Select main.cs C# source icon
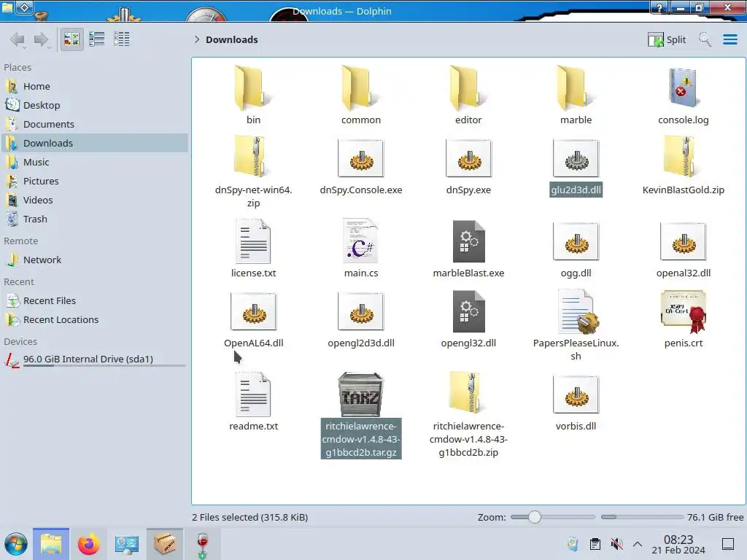 (x=361, y=241)
